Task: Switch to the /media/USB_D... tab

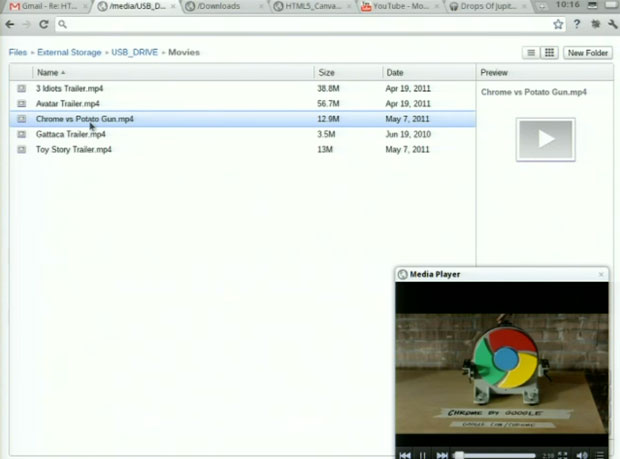Action: 137,6
